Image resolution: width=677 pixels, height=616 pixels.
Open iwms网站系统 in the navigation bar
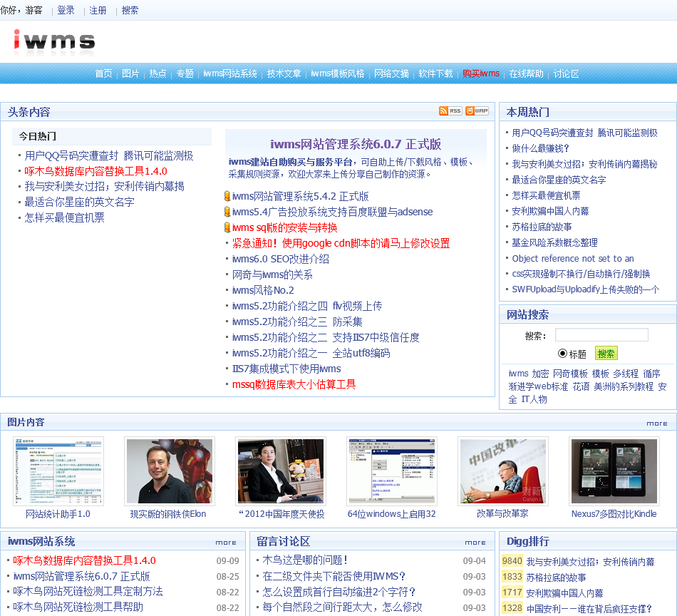(x=230, y=74)
